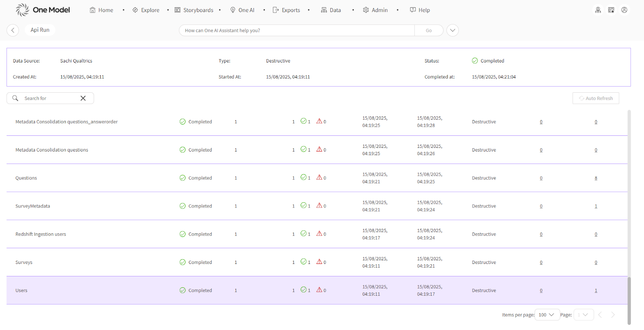Click the red warning icon in Users row
The width and height of the screenshot is (644, 330).
tap(319, 290)
